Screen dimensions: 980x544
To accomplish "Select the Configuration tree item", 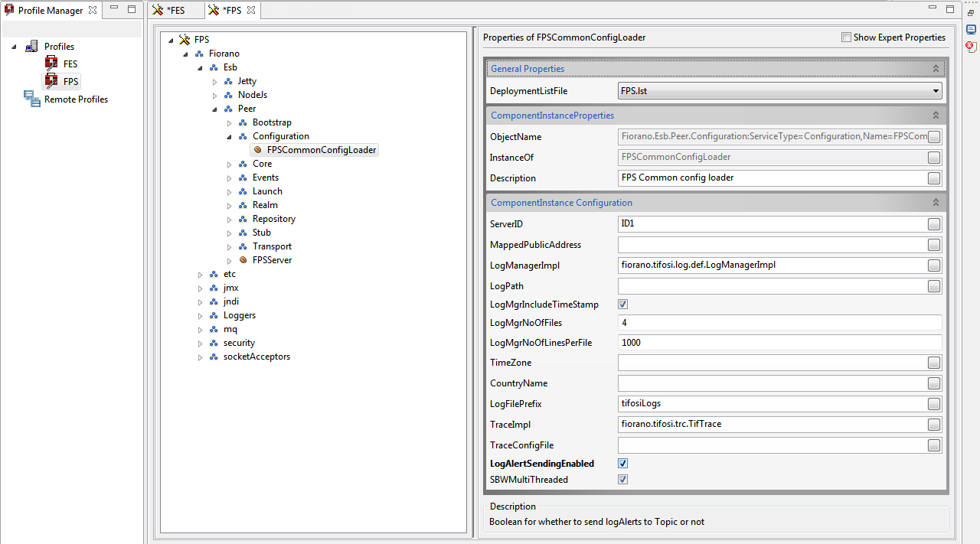I will point(281,136).
